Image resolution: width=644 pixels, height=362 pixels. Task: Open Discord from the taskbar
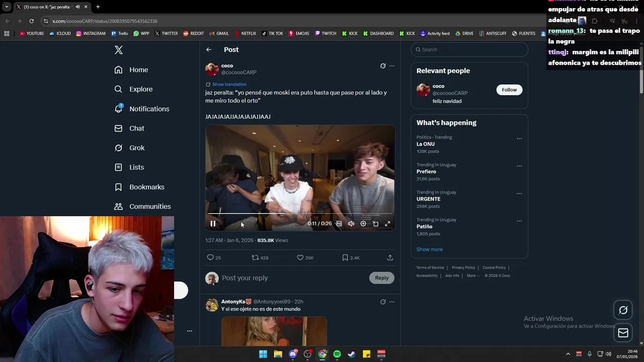click(293, 354)
